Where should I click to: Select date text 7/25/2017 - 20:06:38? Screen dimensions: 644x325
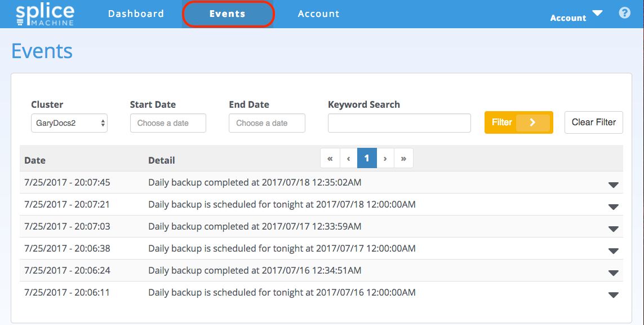coord(68,248)
